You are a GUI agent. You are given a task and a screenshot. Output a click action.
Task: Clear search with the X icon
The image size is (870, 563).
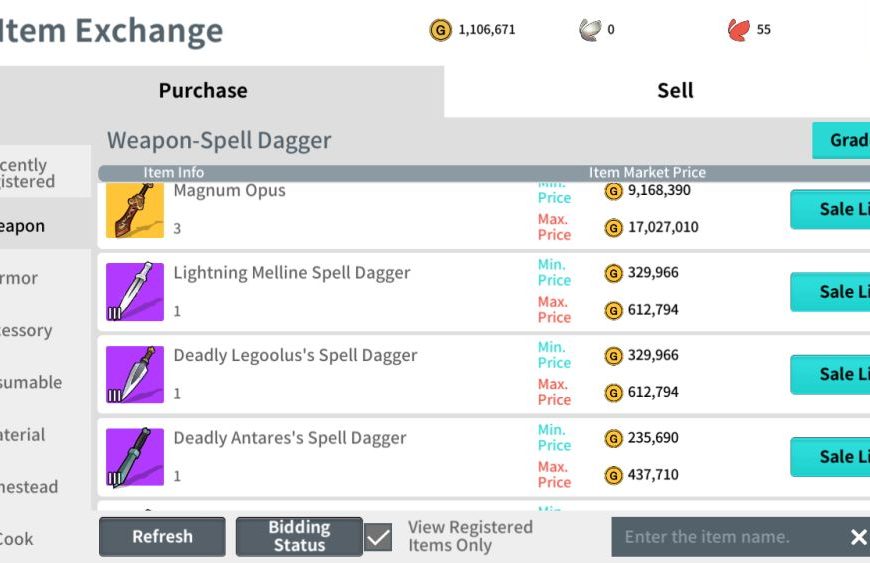point(858,538)
